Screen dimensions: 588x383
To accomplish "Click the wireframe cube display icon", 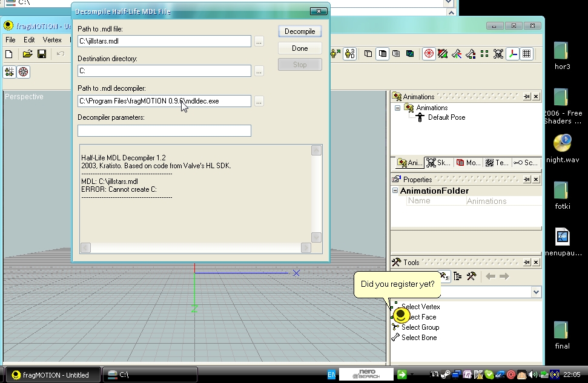I will tap(368, 54).
